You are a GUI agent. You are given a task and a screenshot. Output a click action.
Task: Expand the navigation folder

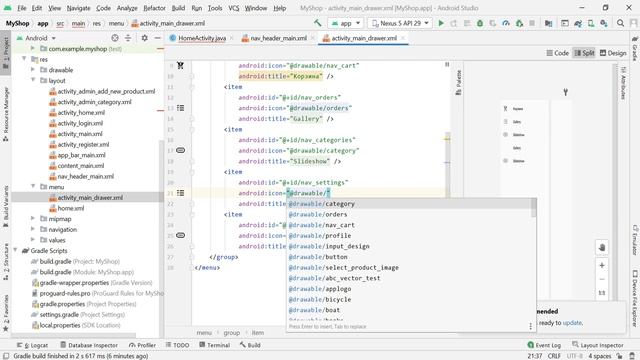tap(33, 229)
